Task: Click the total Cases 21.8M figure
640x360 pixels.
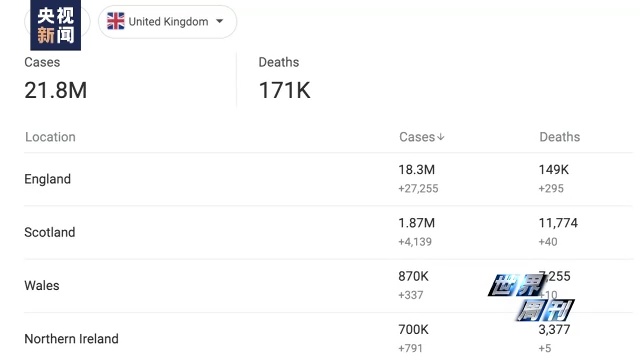Action: pos(56,90)
